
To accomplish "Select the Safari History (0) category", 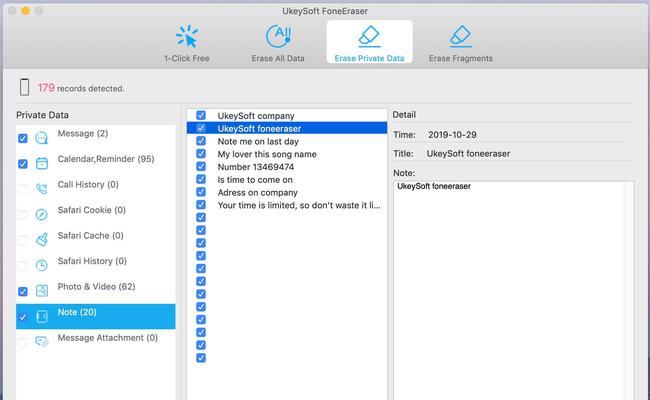I will [x=96, y=265].
